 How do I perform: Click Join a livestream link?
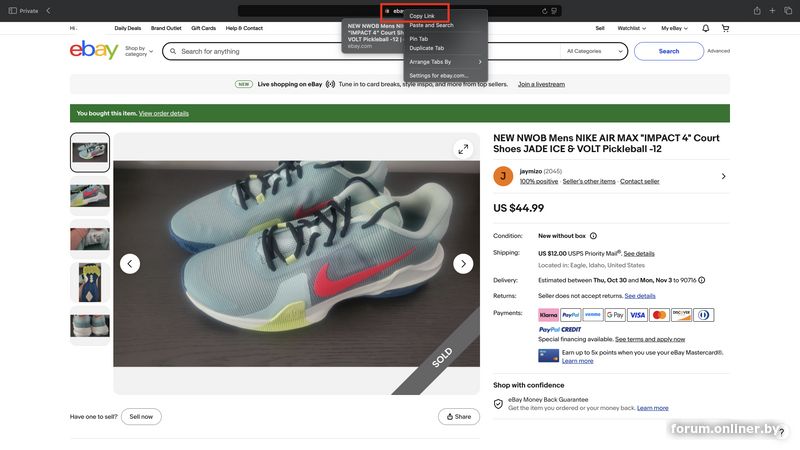541,84
